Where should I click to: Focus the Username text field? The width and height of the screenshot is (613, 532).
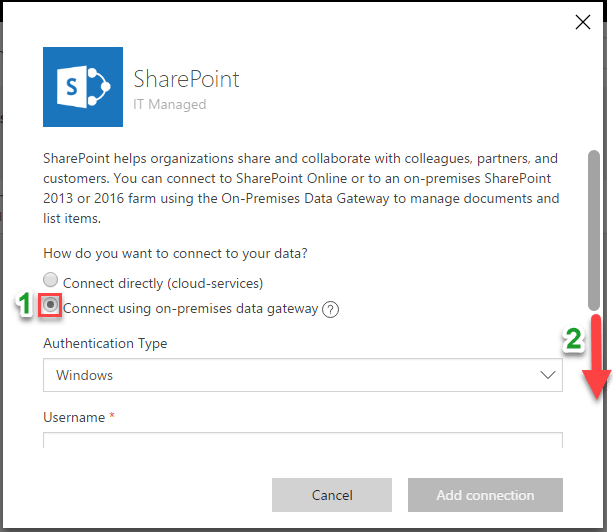[302, 441]
